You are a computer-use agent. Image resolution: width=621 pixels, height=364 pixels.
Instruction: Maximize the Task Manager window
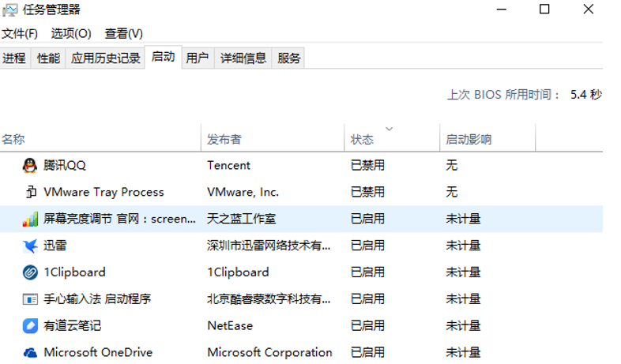(544, 9)
